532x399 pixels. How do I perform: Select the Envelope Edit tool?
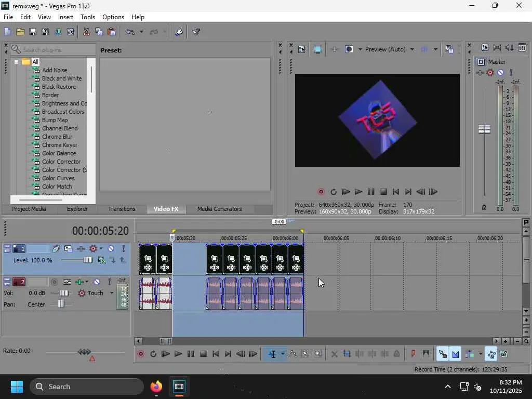pos(293,354)
